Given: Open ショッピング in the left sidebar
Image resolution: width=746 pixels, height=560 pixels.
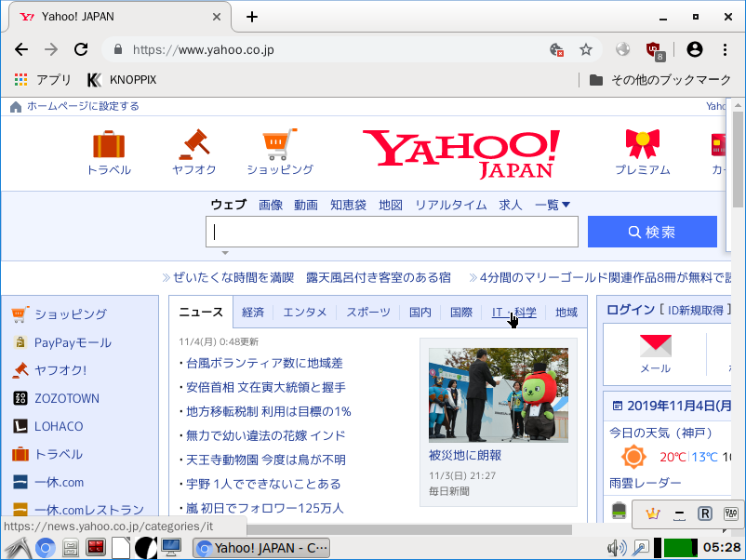Looking at the screenshot, I should [x=71, y=314].
